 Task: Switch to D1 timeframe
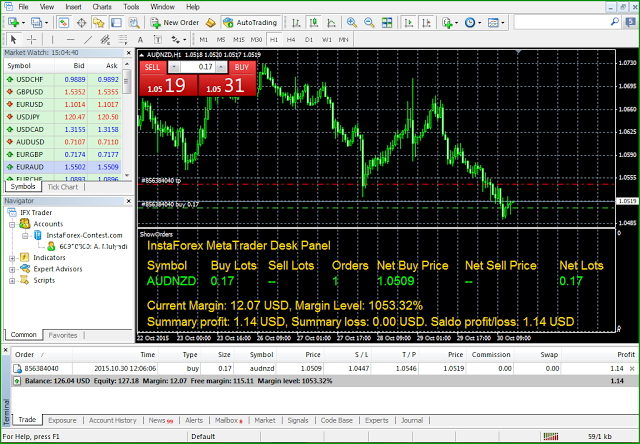point(309,40)
